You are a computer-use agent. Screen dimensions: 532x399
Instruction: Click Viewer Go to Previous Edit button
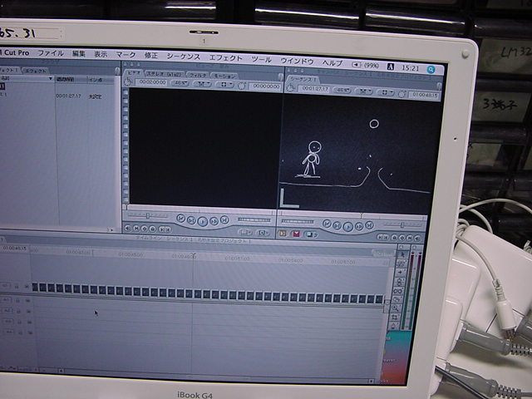tap(181, 219)
